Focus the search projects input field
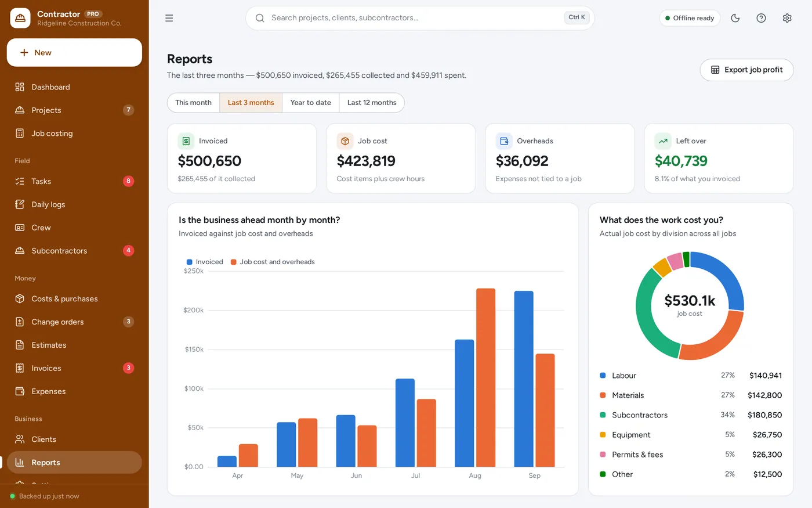Viewport: 812px width, 508px height. pyautogui.click(x=420, y=18)
